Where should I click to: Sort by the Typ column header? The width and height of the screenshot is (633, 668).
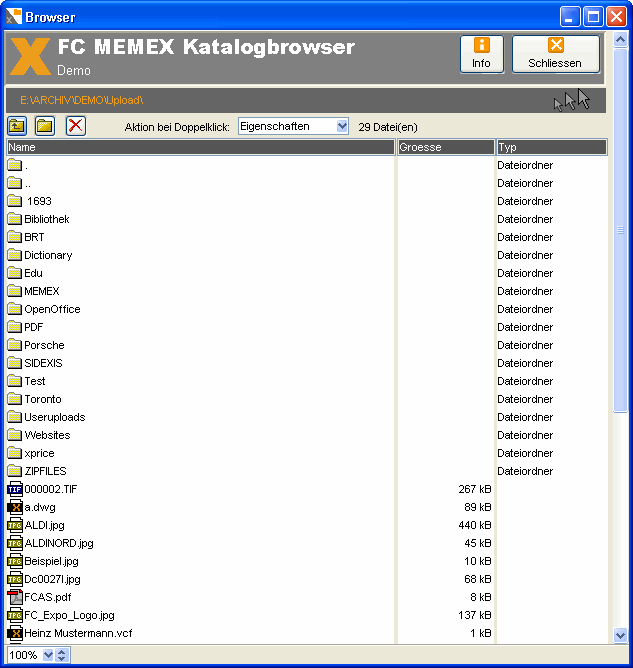coord(552,147)
